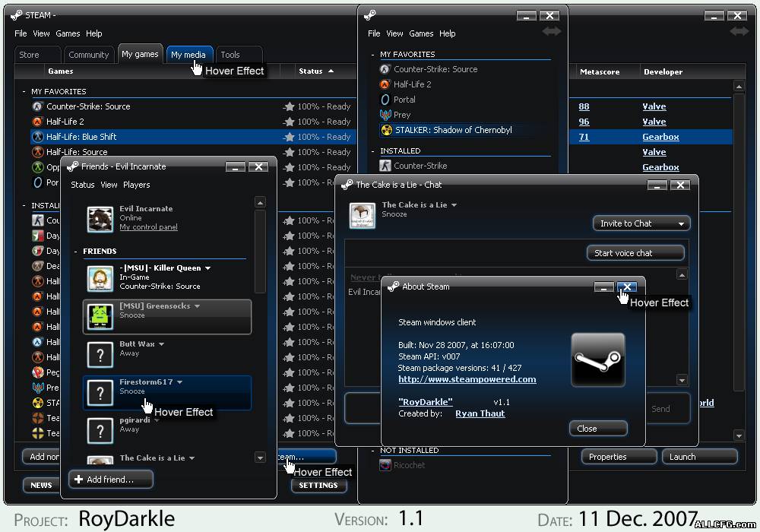Click the Add friend button
Viewport: 760px width, 532px height.
coord(111,480)
